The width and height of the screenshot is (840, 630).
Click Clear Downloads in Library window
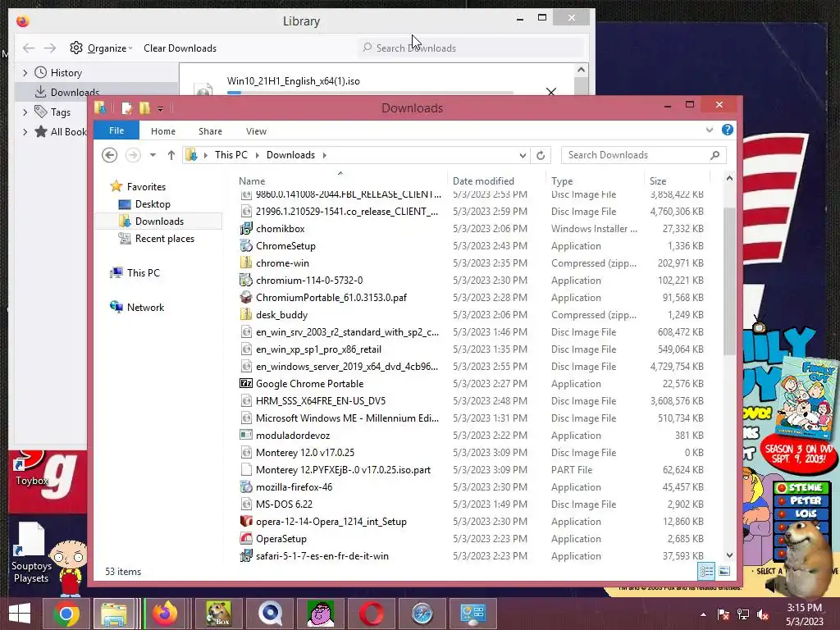[180, 48]
